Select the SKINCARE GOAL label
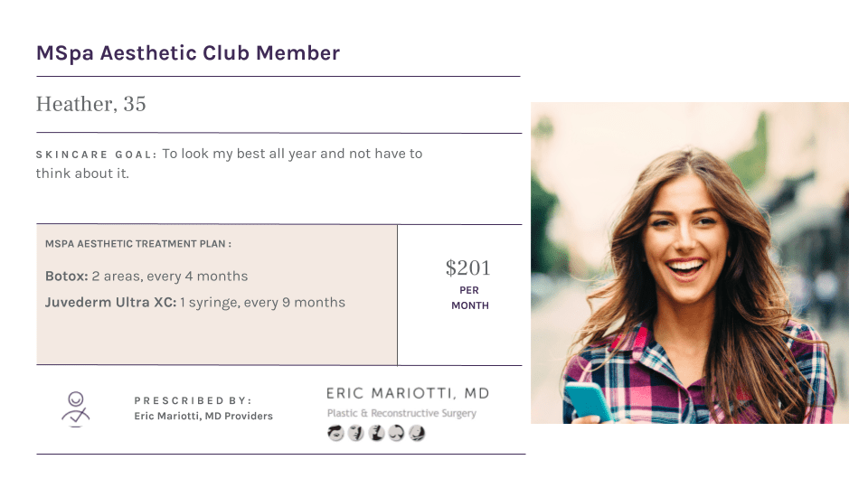The width and height of the screenshot is (868, 488). (x=97, y=155)
